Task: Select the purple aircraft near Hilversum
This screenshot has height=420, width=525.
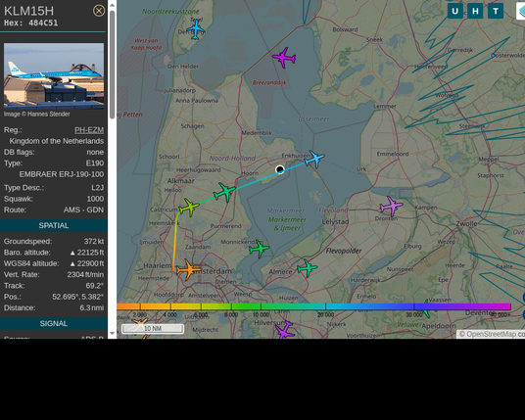Action: [x=284, y=330]
